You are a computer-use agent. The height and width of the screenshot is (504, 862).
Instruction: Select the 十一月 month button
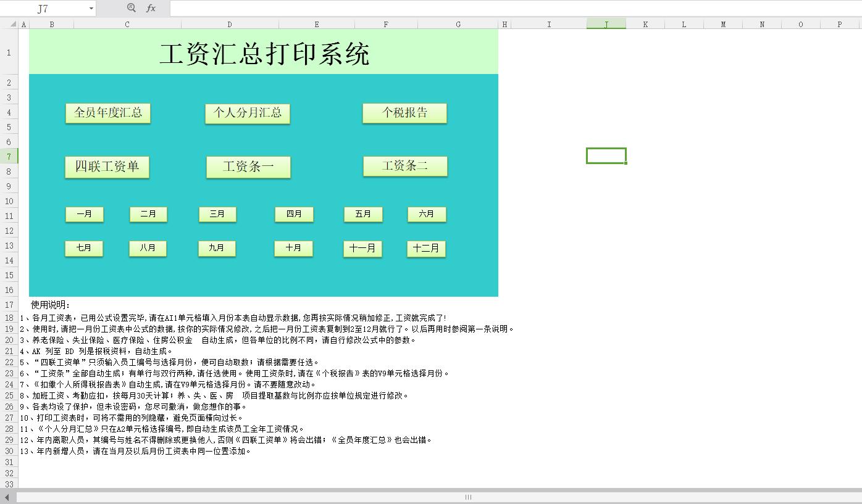(x=362, y=248)
